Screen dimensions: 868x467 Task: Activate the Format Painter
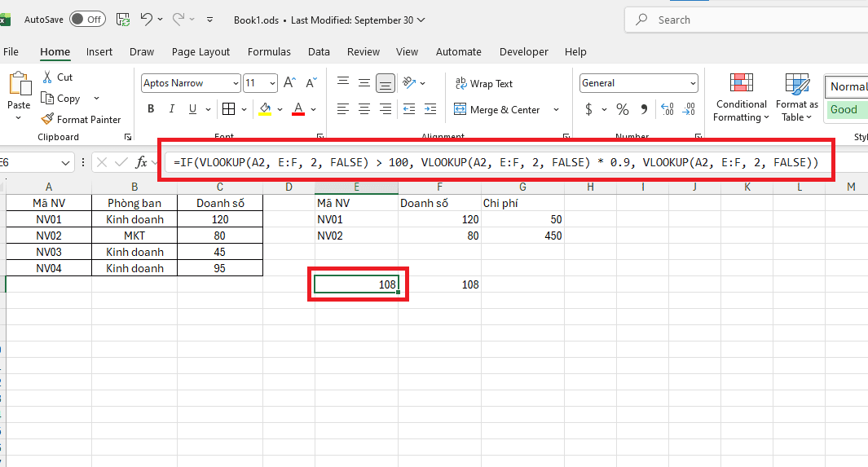(81, 119)
